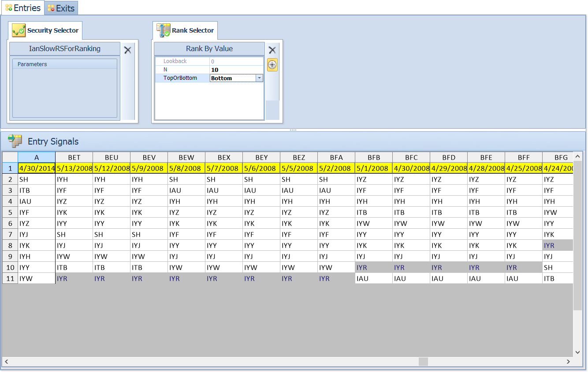Image resolution: width=588 pixels, height=372 pixels.
Task: Click highlighted IYR cell in column BFG
Action: point(558,246)
